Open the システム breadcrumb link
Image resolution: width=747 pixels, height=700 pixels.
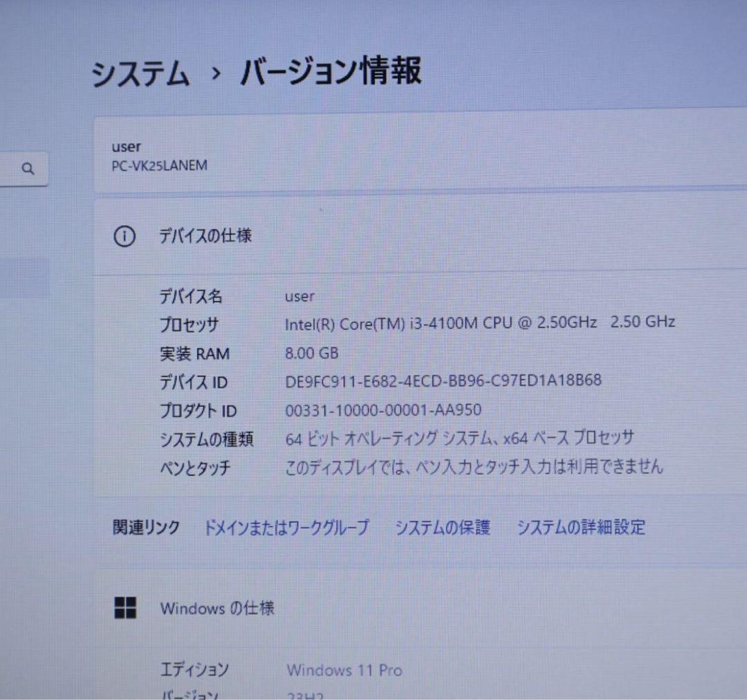tap(140, 73)
